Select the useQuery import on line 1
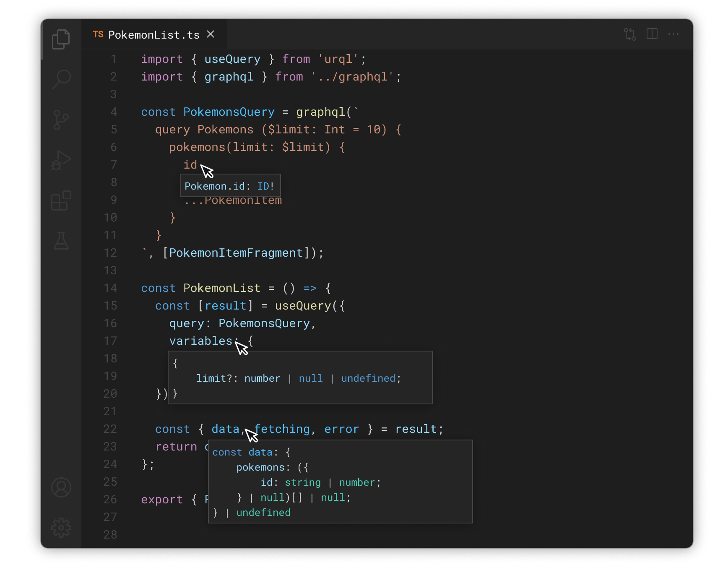 click(x=232, y=59)
